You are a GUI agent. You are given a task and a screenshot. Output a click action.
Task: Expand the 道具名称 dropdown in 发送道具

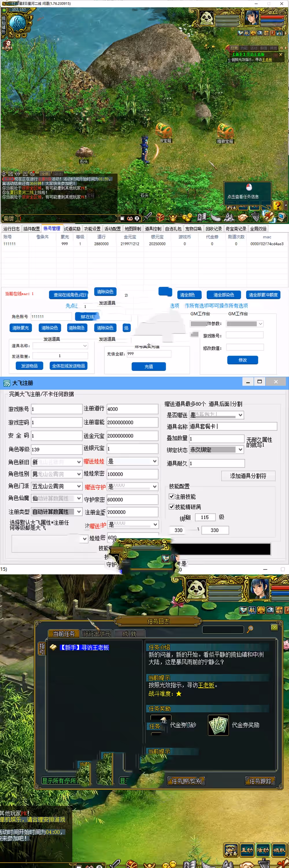click(x=85, y=346)
